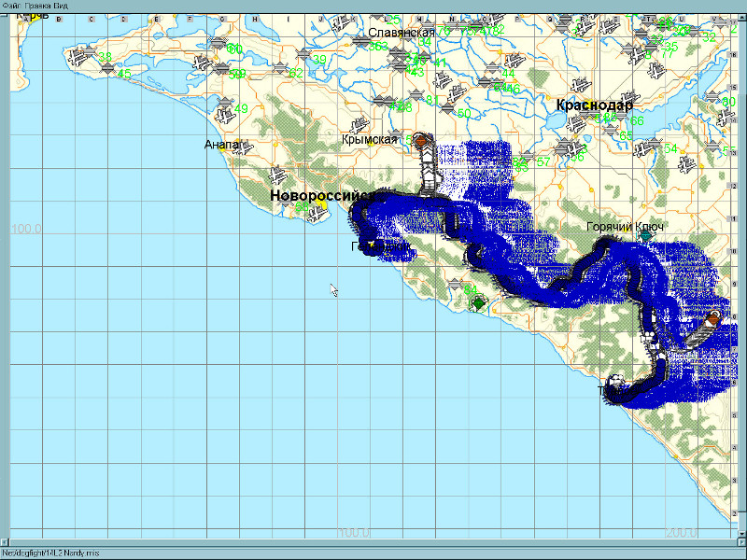Select the airplane icon above the Крымская label
Image resolution: width=747 pixels, height=560 pixels.
coord(359,126)
